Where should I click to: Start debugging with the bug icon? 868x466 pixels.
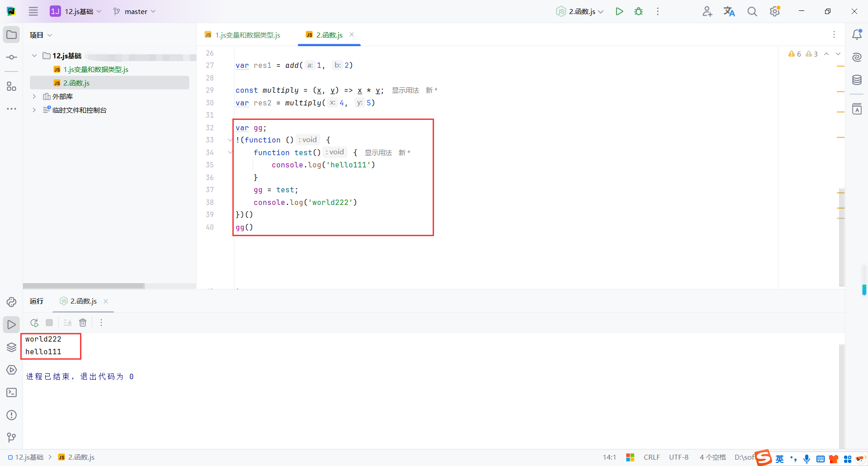638,11
